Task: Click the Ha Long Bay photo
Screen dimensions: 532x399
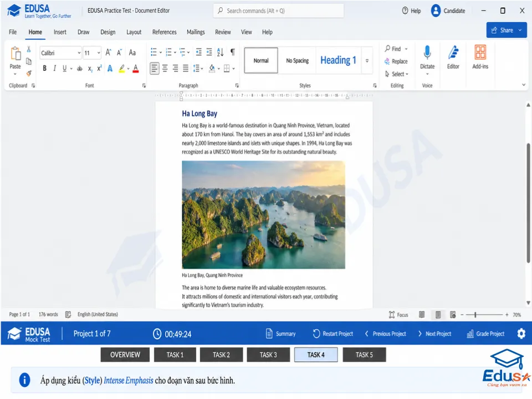Action: (x=263, y=215)
